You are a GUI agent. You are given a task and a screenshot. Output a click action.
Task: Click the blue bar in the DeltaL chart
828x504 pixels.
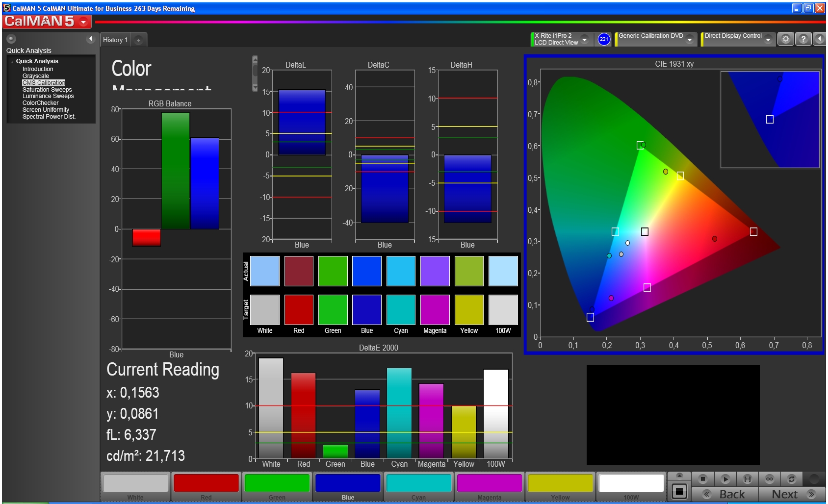(302, 123)
